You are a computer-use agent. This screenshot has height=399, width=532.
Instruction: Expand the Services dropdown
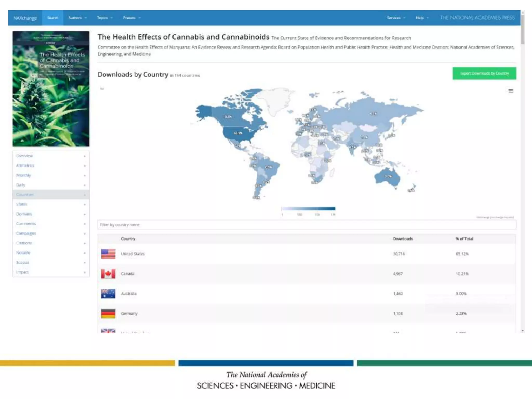click(x=396, y=18)
